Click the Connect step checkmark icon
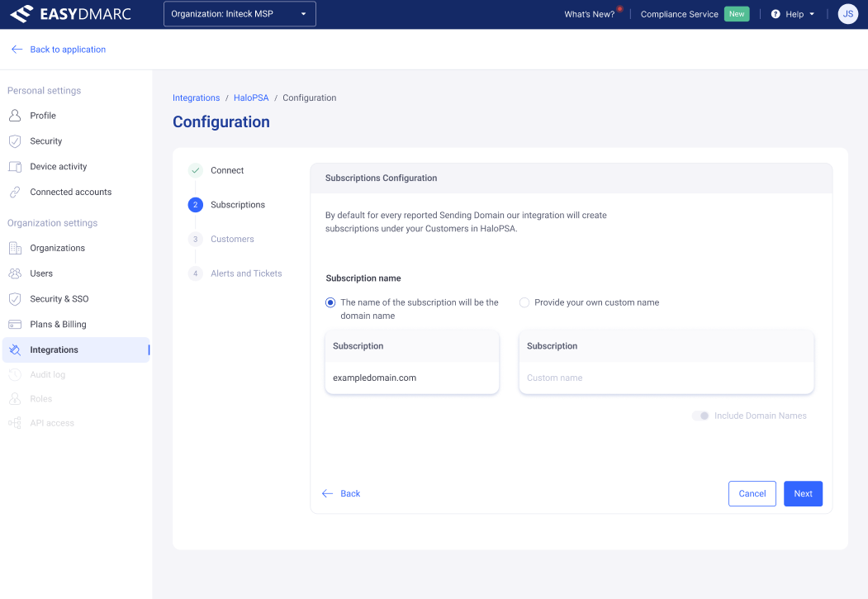The image size is (868, 599). click(x=196, y=170)
